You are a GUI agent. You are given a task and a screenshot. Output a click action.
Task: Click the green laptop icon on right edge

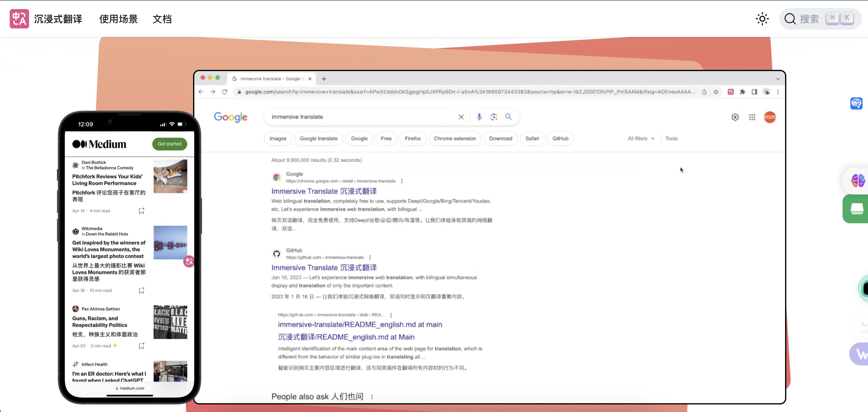(x=857, y=209)
